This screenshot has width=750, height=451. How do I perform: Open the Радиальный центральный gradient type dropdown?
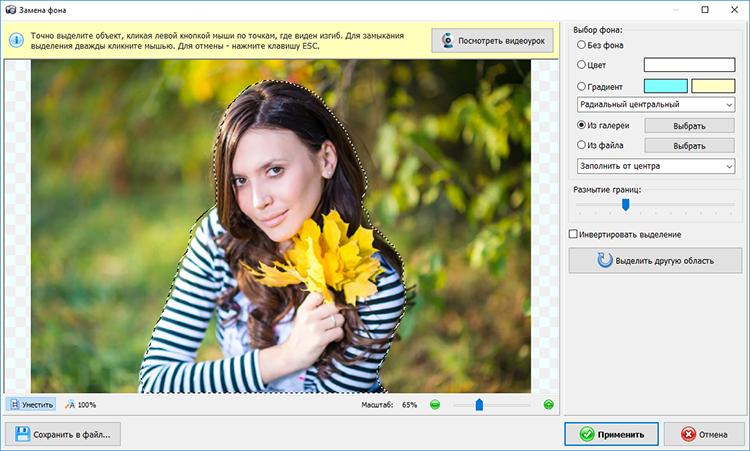coord(656,104)
